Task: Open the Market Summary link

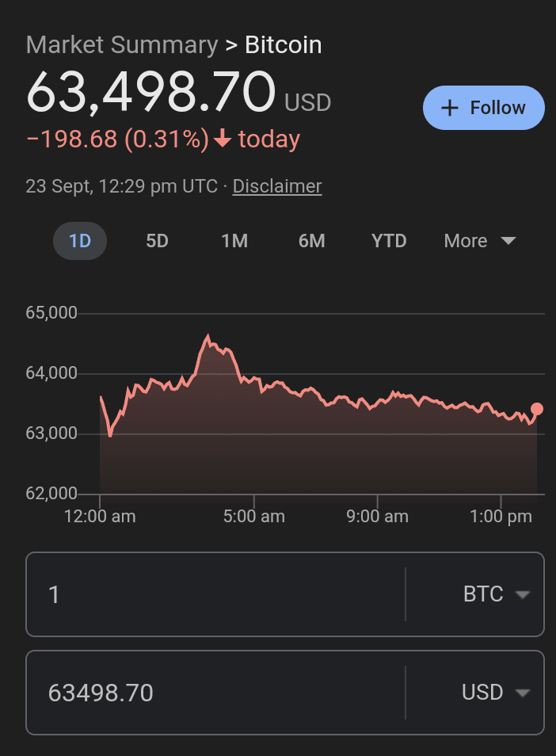Action: pyautogui.click(x=122, y=45)
